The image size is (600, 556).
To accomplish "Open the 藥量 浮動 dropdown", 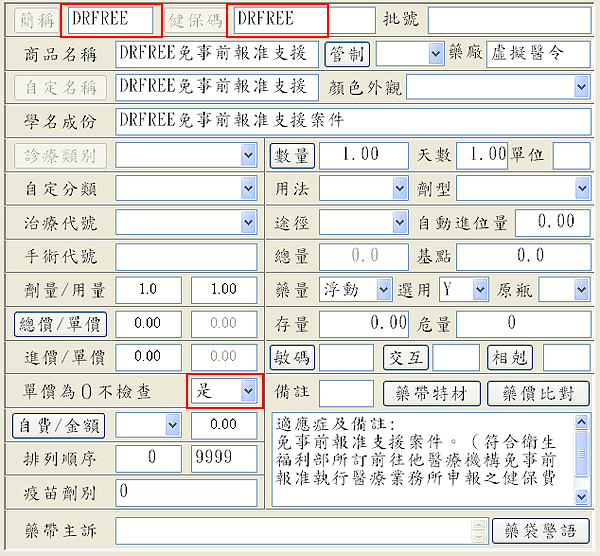I will tap(384, 290).
